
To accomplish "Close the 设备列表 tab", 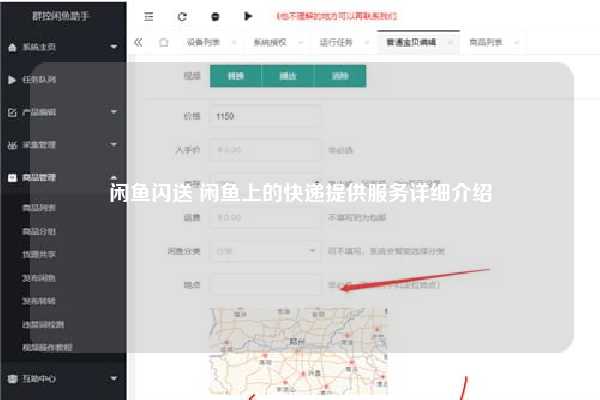I will 234,42.
